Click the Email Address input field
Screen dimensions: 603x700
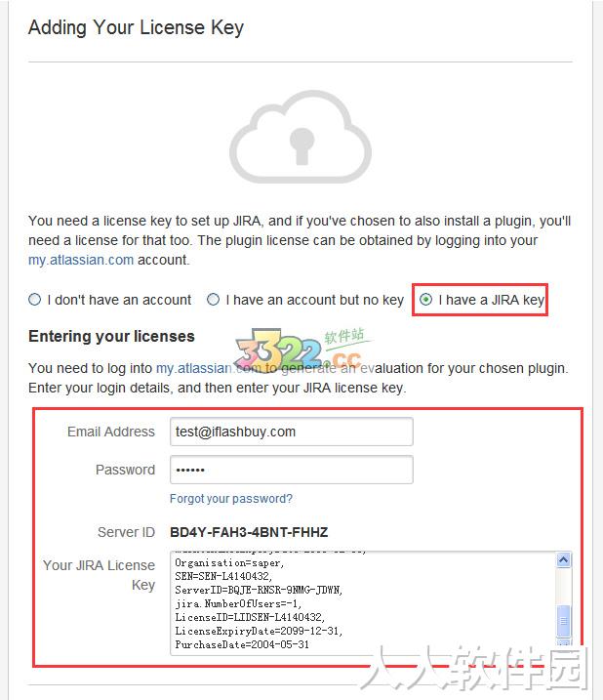point(292,432)
